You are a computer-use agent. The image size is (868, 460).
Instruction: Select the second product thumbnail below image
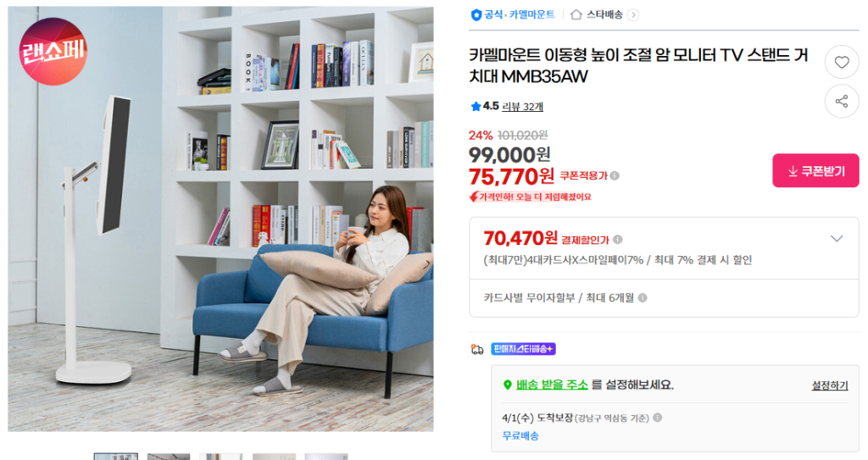pyautogui.click(x=169, y=457)
